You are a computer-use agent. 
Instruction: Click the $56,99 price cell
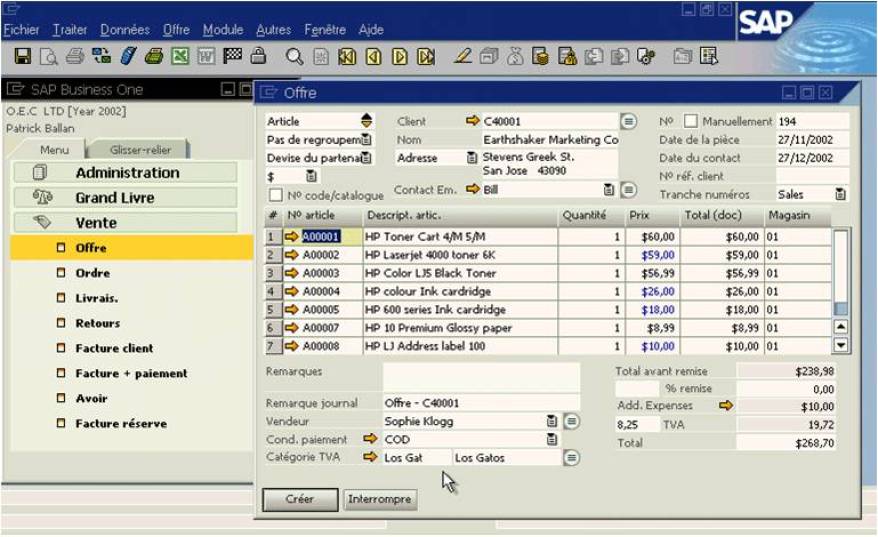[x=652, y=273]
